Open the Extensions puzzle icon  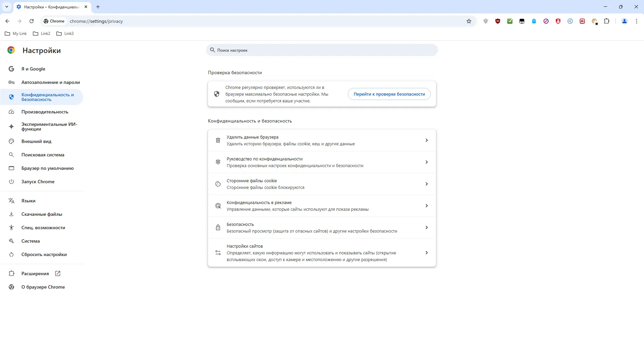click(x=606, y=21)
